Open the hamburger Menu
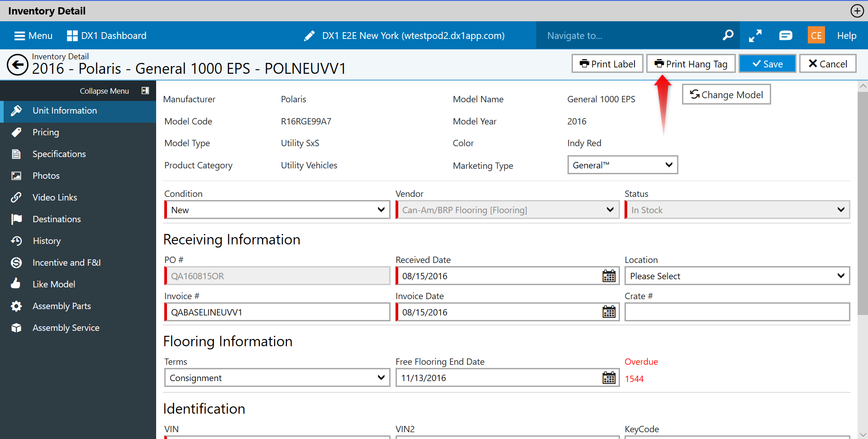 tap(33, 36)
